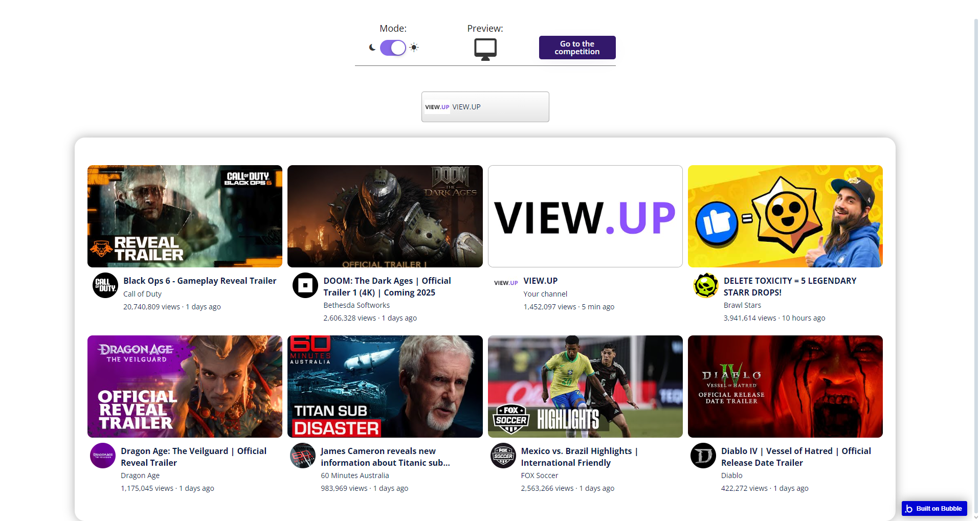Open title Mexico vs. Brazil Highlights International Friendly
The width and height of the screenshot is (980, 521).
tap(580, 457)
